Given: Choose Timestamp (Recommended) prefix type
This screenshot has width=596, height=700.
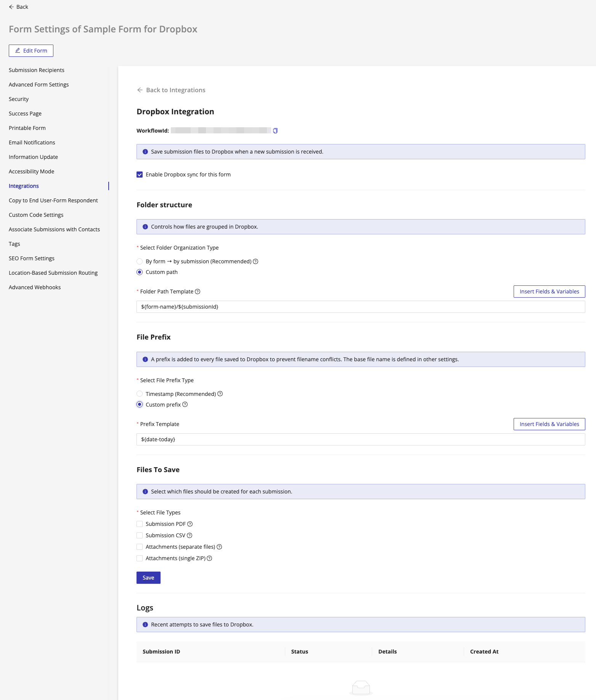Looking at the screenshot, I should point(140,394).
